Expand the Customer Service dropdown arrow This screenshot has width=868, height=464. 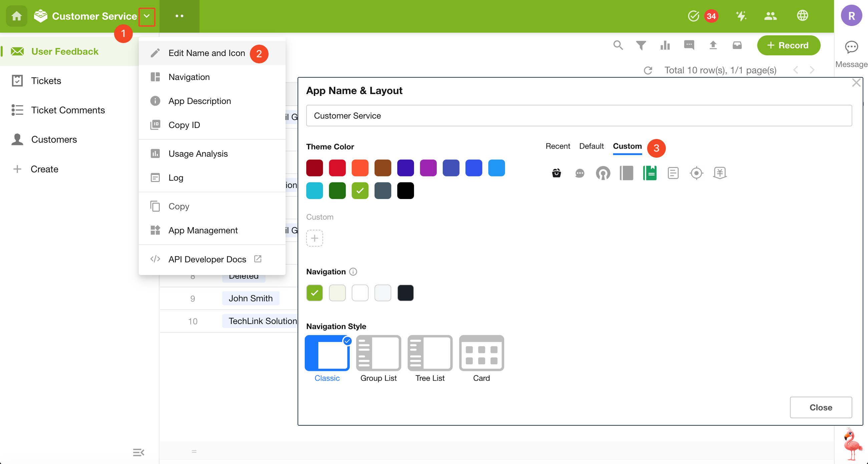coord(146,16)
